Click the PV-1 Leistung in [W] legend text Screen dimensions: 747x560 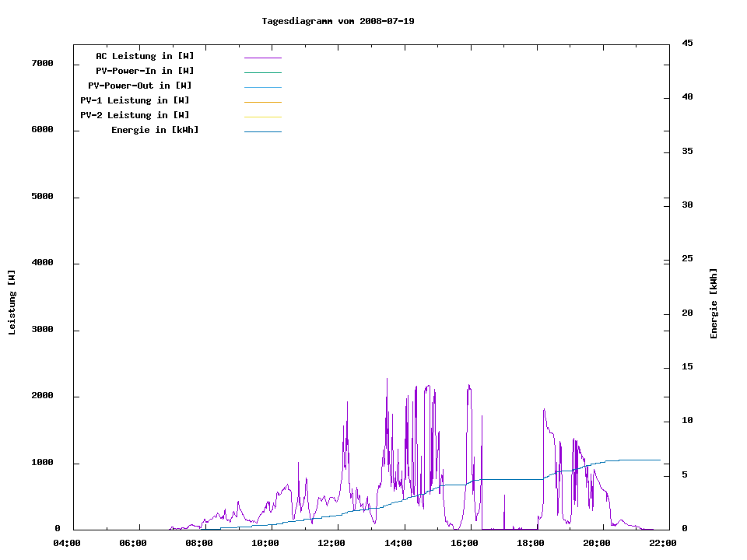[135, 100]
